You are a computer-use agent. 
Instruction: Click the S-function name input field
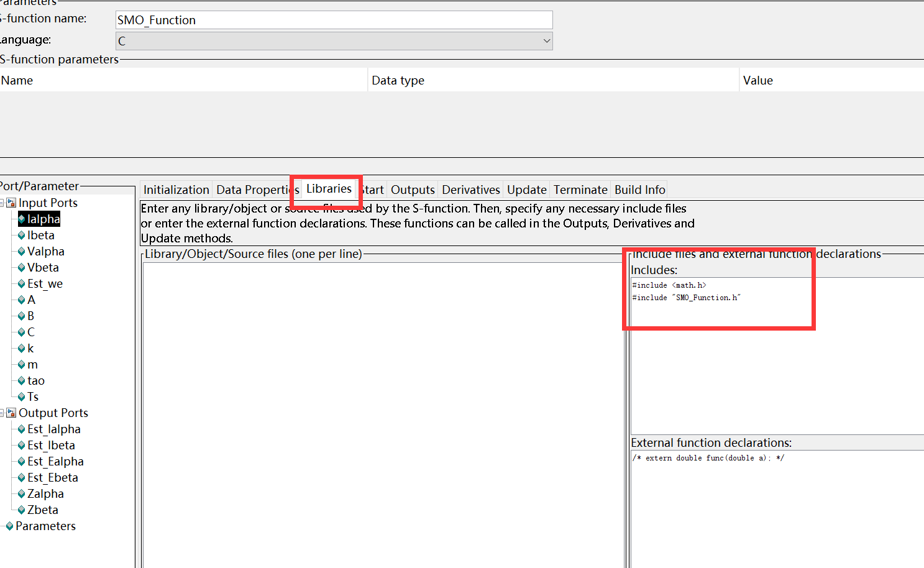tap(334, 20)
